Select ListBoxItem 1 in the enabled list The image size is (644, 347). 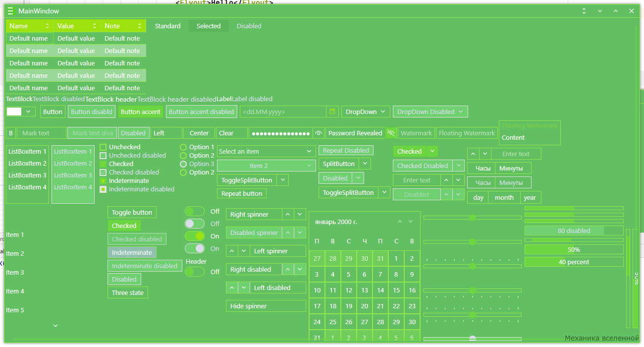click(x=28, y=152)
